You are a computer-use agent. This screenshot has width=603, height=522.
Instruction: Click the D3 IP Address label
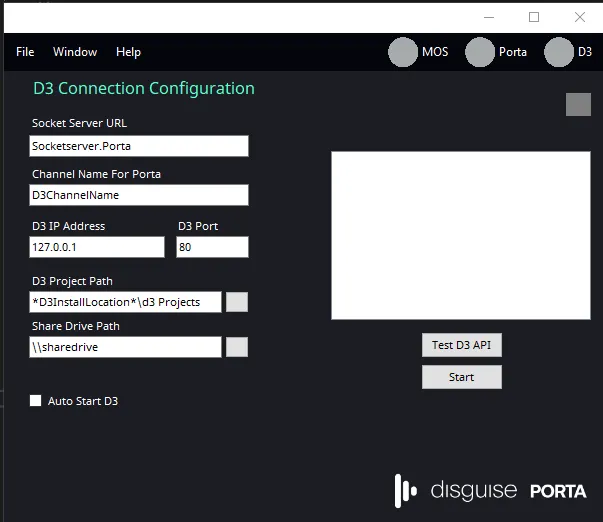68,226
